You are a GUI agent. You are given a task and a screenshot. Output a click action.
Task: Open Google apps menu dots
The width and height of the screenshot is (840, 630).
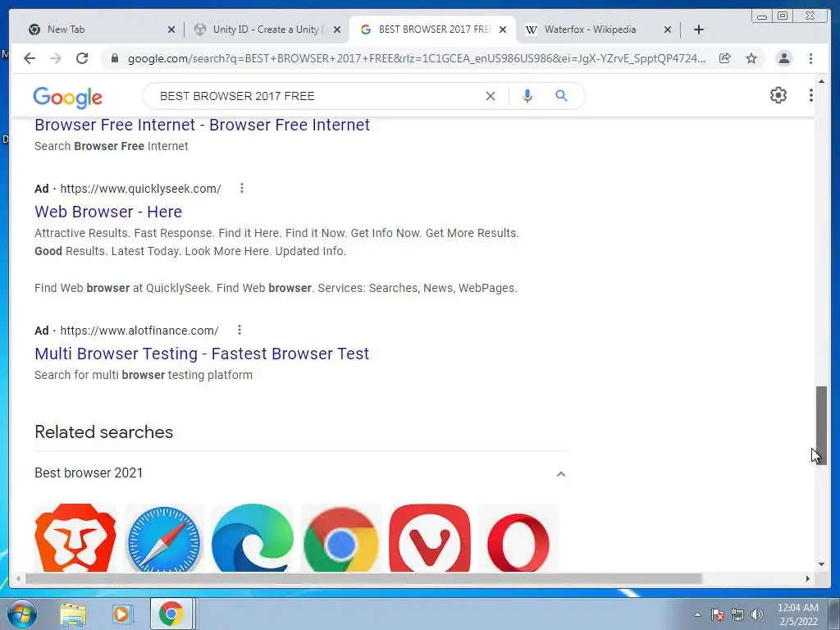click(x=811, y=95)
